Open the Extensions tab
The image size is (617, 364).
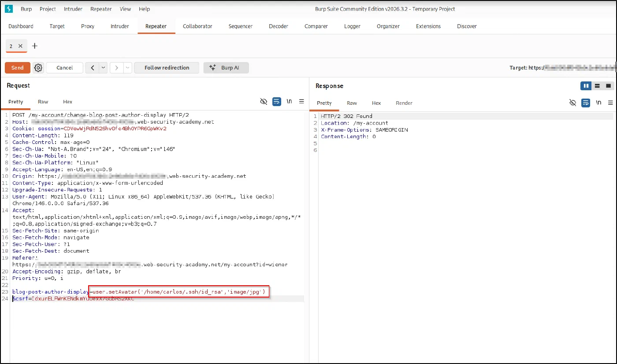(x=428, y=26)
